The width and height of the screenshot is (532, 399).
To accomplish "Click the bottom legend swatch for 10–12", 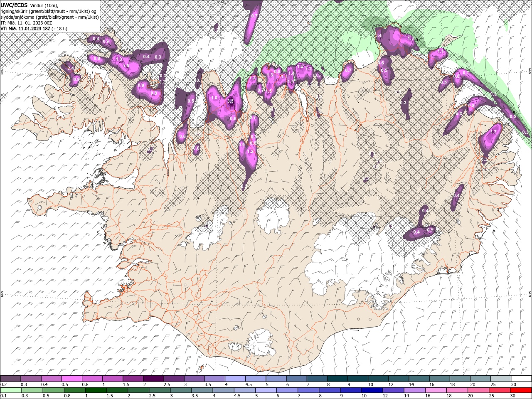I will (373, 390).
